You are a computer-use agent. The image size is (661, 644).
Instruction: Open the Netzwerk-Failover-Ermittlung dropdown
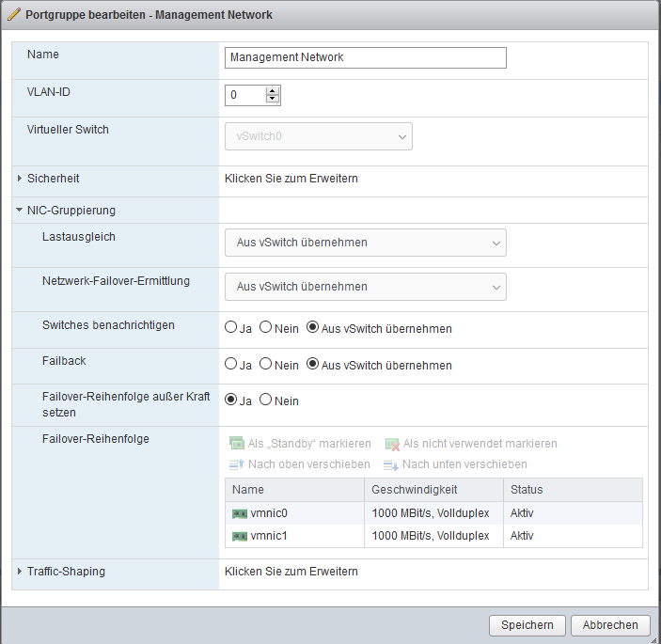coord(365,287)
